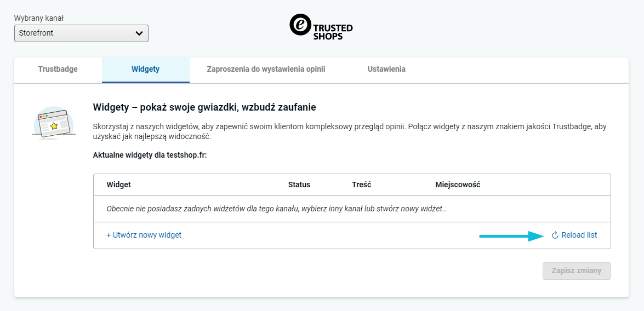This screenshot has height=311, width=644.
Task: Expand the channel dropdown using its chevron
Action: 139,33
